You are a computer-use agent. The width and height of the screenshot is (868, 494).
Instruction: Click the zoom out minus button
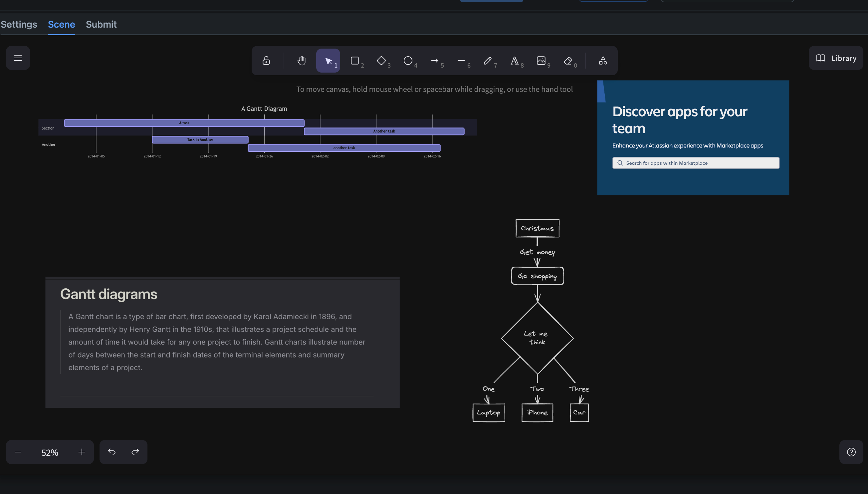[x=18, y=452]
